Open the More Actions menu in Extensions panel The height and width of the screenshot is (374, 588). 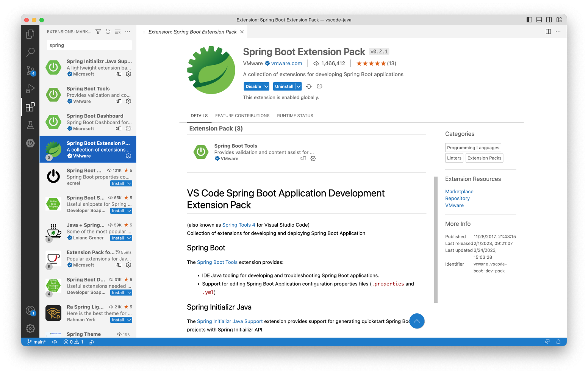pyautogui.click(x=128, y=31)
